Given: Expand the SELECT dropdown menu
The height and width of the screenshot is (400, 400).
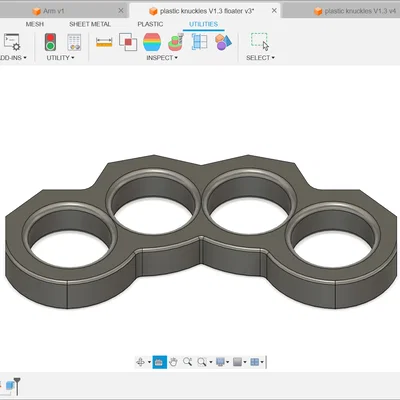Looking at the screenshot, I should click(260, 58).
